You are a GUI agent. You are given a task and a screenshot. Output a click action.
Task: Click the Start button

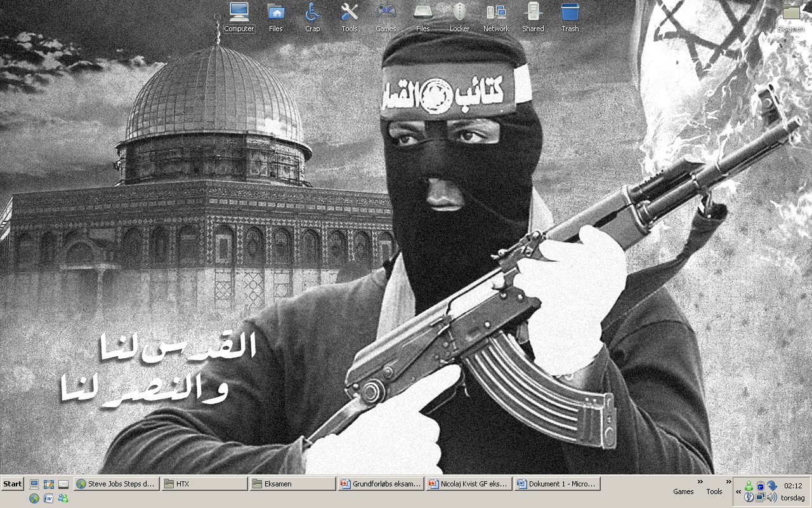pos(13,484)
